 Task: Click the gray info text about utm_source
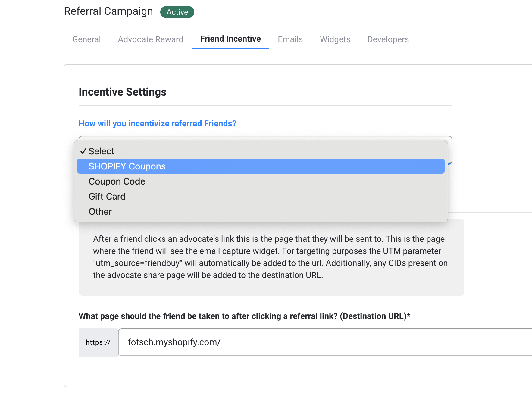click(270, 257)
